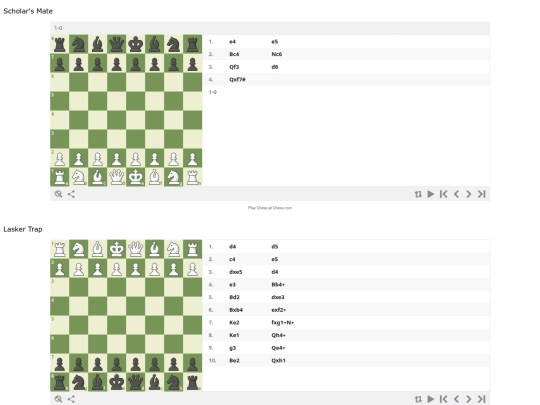Select move Qxh1 in Lasker Trap list

click(278, 361)
